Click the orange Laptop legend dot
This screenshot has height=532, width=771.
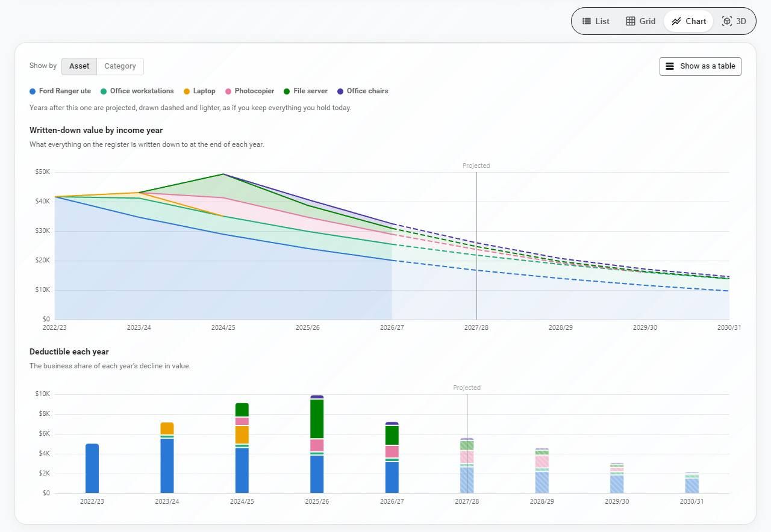(187, 91)
